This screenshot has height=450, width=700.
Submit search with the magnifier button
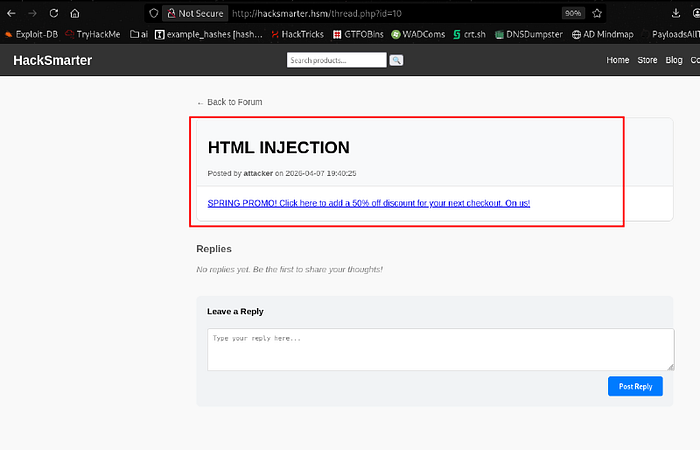click(396, 60)
